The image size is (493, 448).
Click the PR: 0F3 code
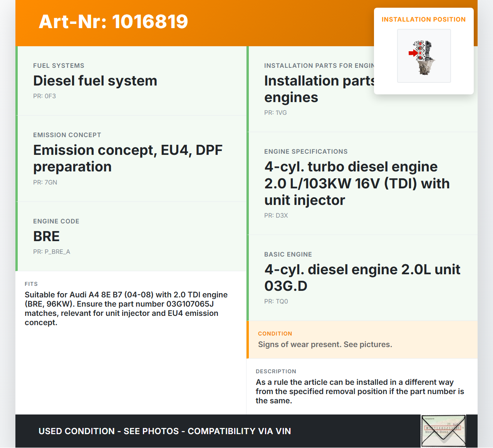click(x=44, y=96)
